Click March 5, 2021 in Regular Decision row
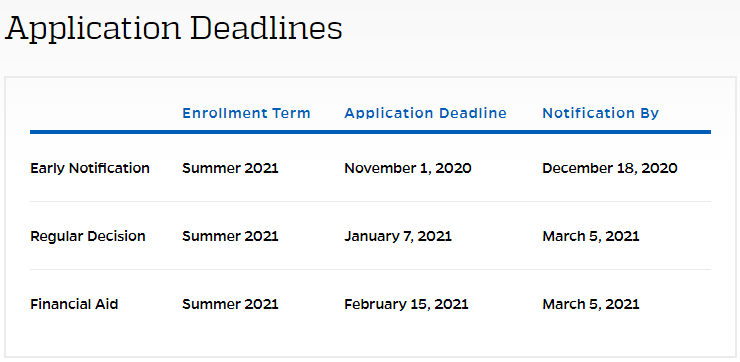The image size is (740, 362). point(591,236)
